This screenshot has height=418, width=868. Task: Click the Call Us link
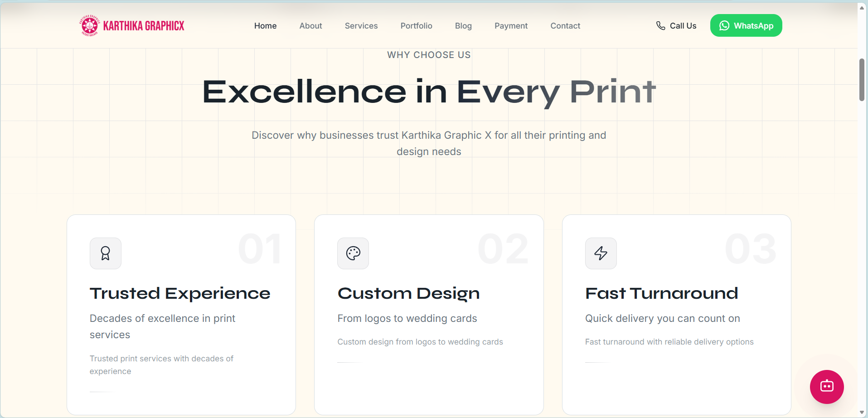[683, 26]
